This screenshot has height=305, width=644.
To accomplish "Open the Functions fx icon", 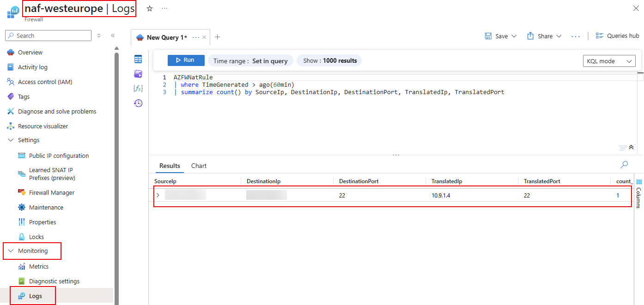I will [138, 89].
